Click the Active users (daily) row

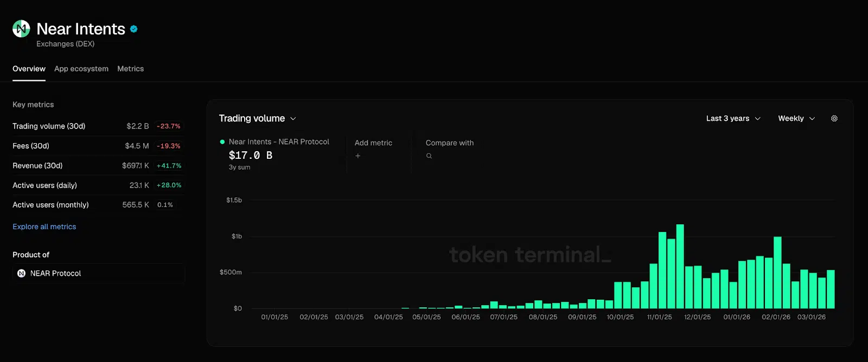tap(98, 185)
